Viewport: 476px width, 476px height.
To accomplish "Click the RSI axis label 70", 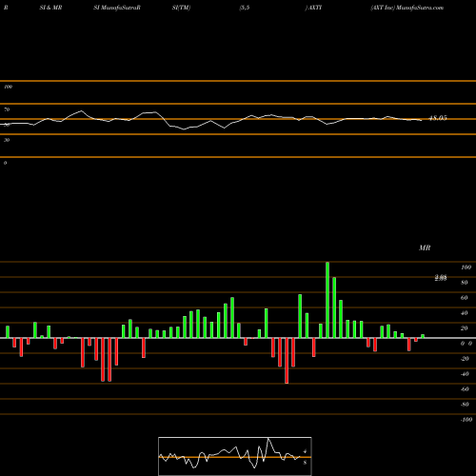I will [x=7, y=109].
